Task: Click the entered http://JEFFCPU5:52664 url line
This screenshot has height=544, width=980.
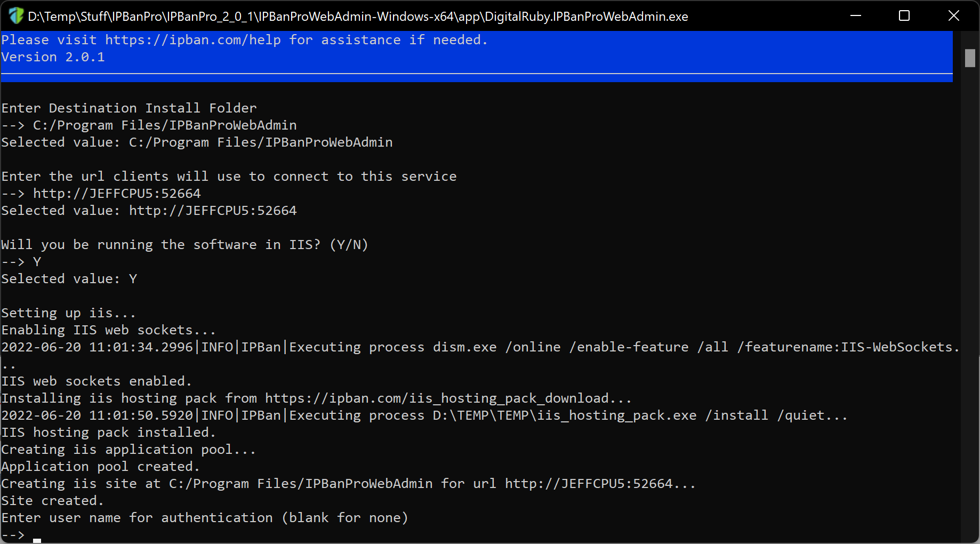Action: (101, 194)
